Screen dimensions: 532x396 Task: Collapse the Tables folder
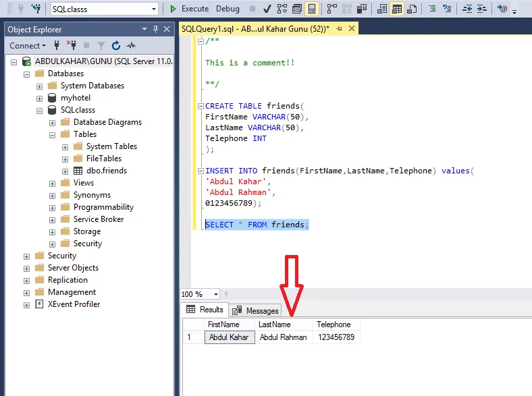pos(52,136)
